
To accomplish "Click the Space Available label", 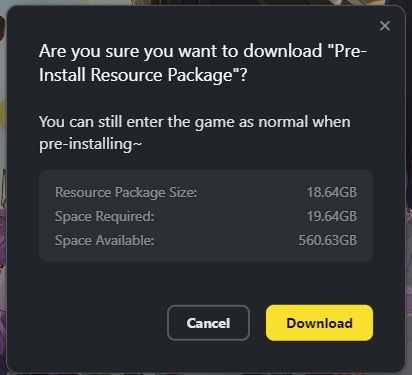I will coord(104,240).
